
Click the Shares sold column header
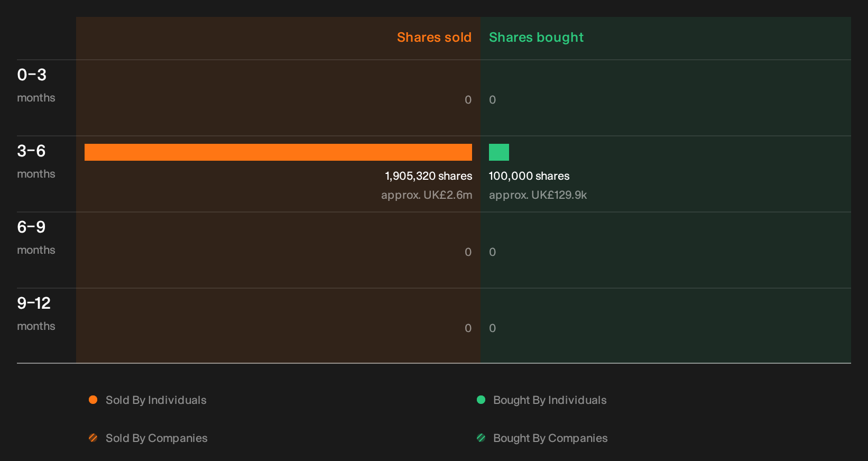tap(434, 38)
